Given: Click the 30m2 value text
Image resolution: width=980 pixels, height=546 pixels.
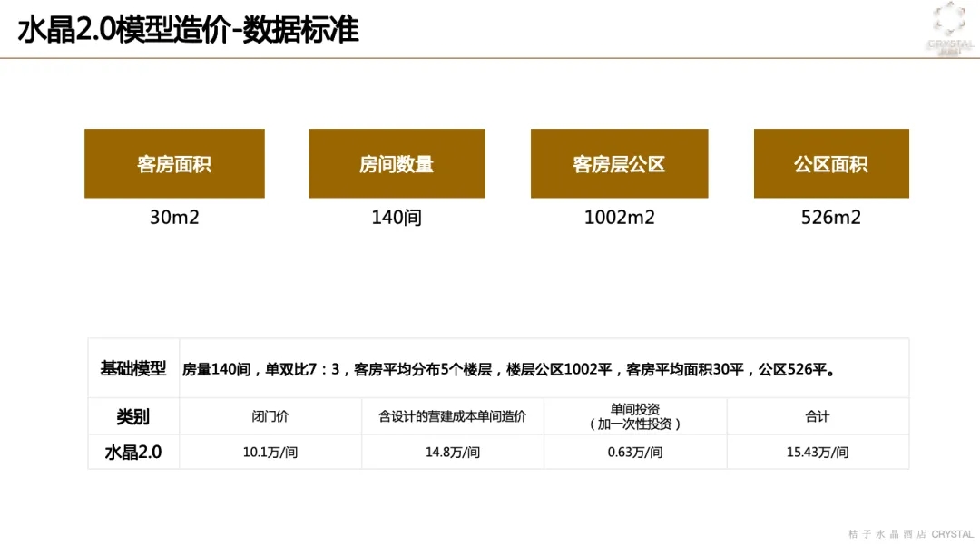Looking at the screenshot, I should 174,218.
